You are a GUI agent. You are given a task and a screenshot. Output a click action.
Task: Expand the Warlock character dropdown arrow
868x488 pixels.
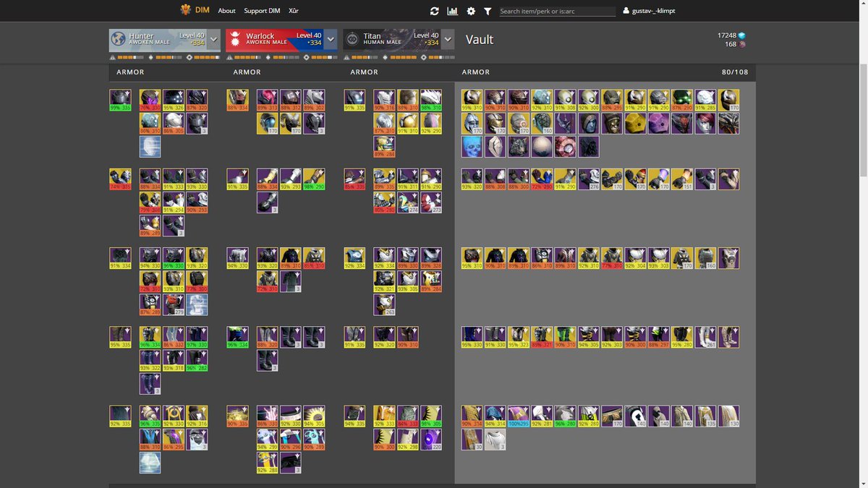point(331,39)
